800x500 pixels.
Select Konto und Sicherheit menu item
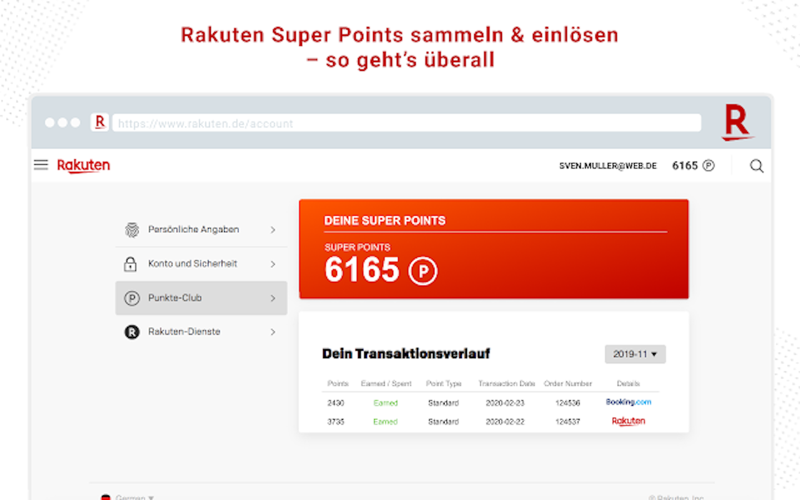click(x=201, y=264)
